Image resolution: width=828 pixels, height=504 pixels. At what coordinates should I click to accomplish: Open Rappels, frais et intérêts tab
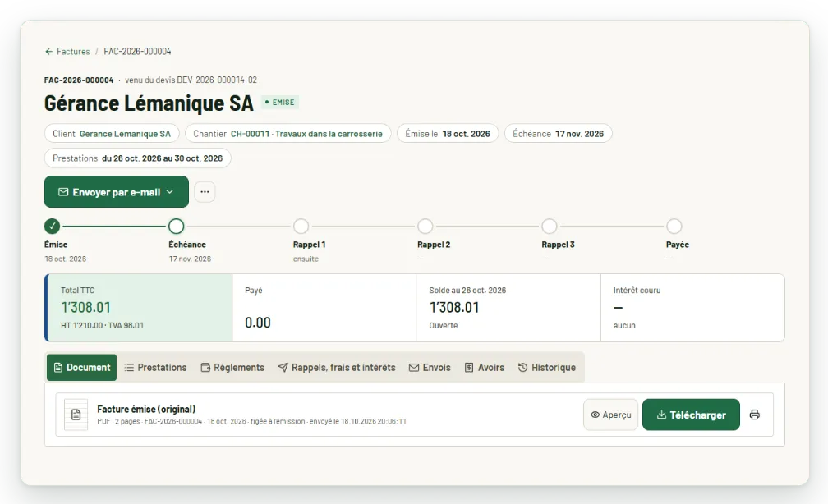click(337, 367)
